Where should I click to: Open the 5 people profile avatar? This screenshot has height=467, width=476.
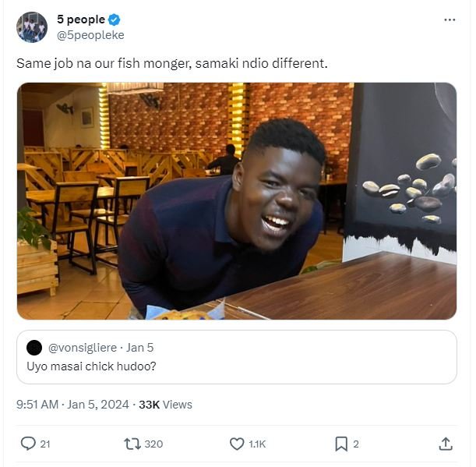click(32, 27)
